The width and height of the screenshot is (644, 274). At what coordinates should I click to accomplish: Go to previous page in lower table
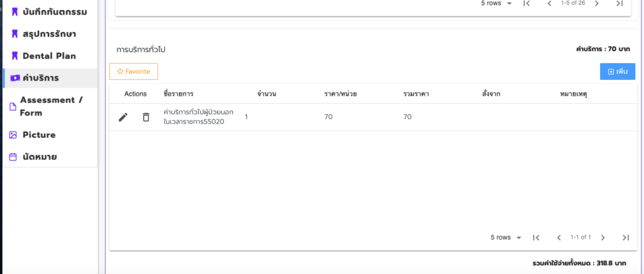point(558,237)
